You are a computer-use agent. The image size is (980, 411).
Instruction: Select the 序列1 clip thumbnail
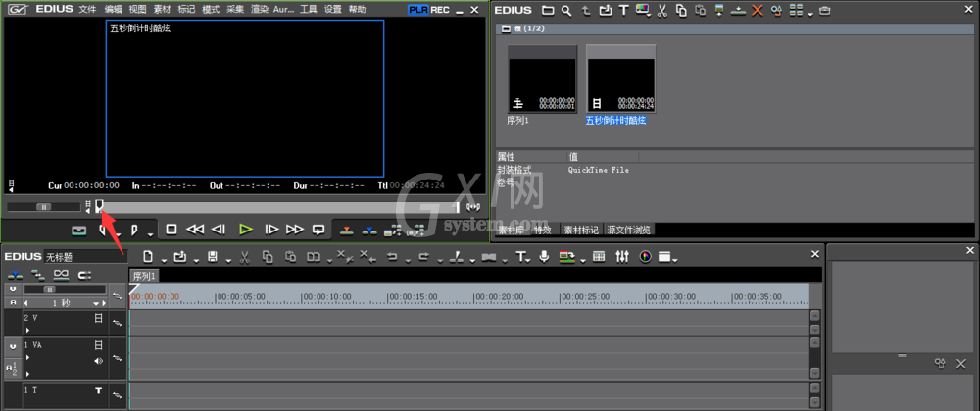coord(542,78)
